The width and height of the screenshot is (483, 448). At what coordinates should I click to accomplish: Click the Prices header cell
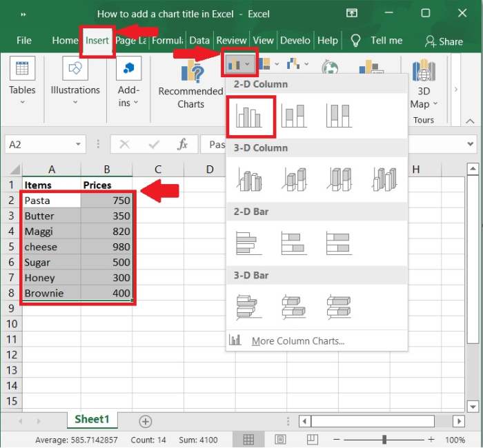coord(106,185)
